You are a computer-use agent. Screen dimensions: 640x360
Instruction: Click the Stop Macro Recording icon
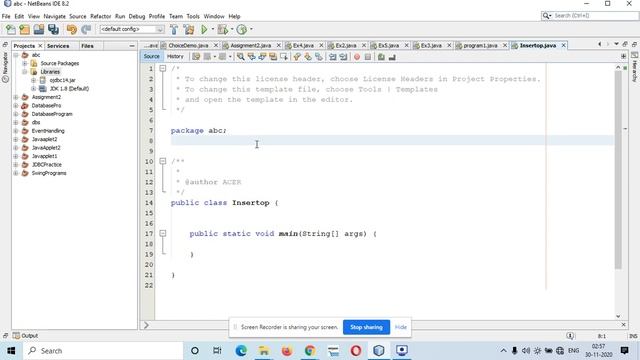368,57
